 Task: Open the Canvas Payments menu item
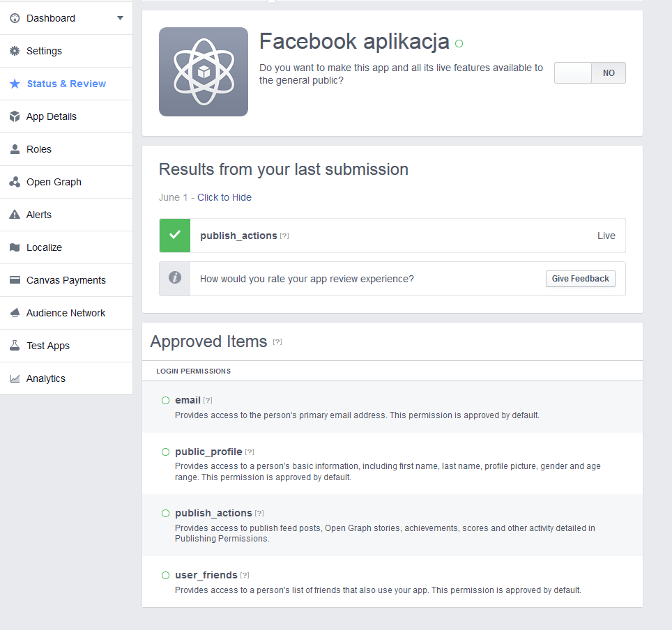66,280
